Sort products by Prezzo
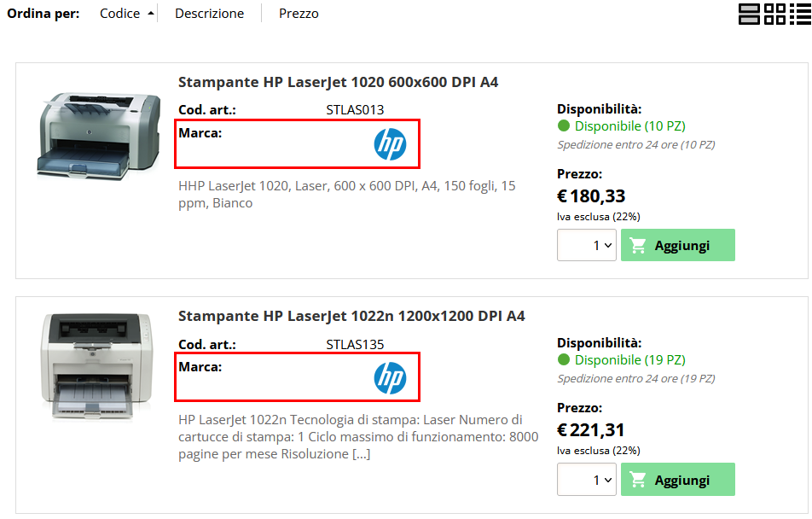Image resolution: width=812 pixels, height=519 pixels. tap(299, 14)
